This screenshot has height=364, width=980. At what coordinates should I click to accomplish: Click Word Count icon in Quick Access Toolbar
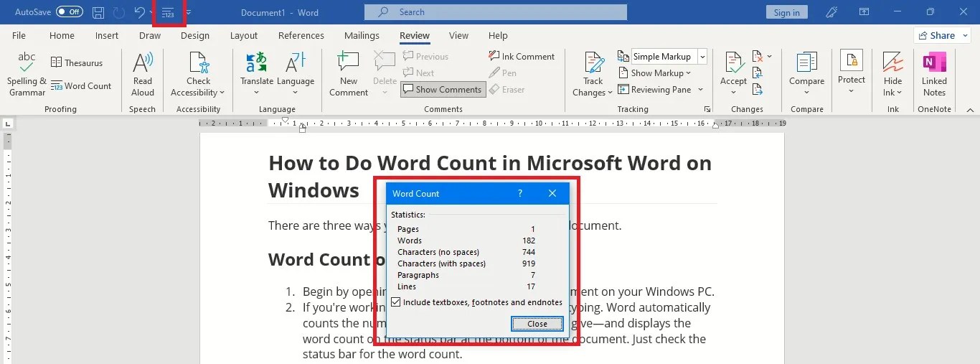click(168, 12)
